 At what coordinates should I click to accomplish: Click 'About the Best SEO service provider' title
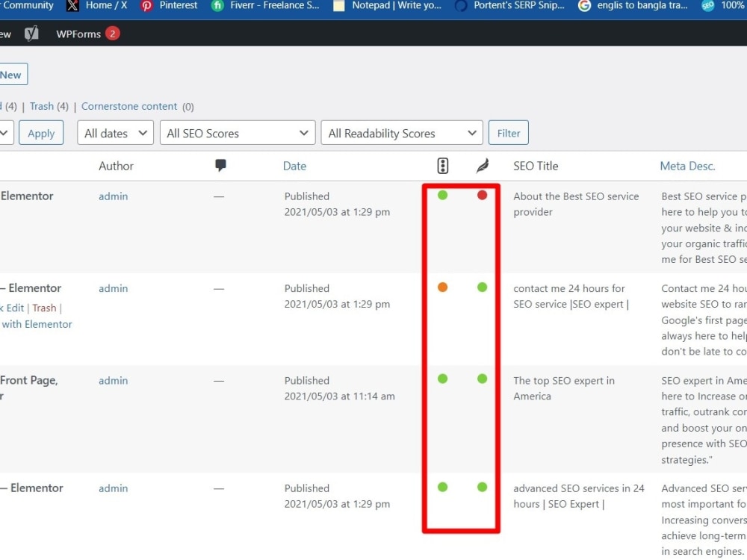click(576, 204)
